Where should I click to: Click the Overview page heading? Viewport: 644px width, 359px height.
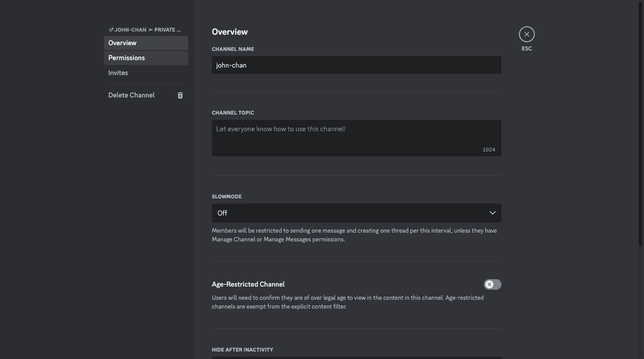tap(230, 32)
